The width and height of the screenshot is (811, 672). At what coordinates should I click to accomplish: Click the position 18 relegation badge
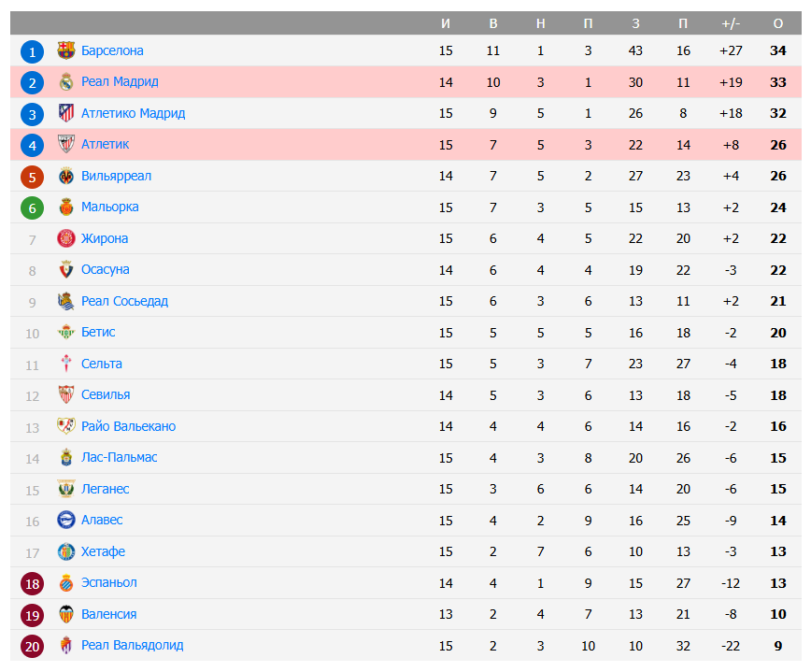[x=33, y=583]
